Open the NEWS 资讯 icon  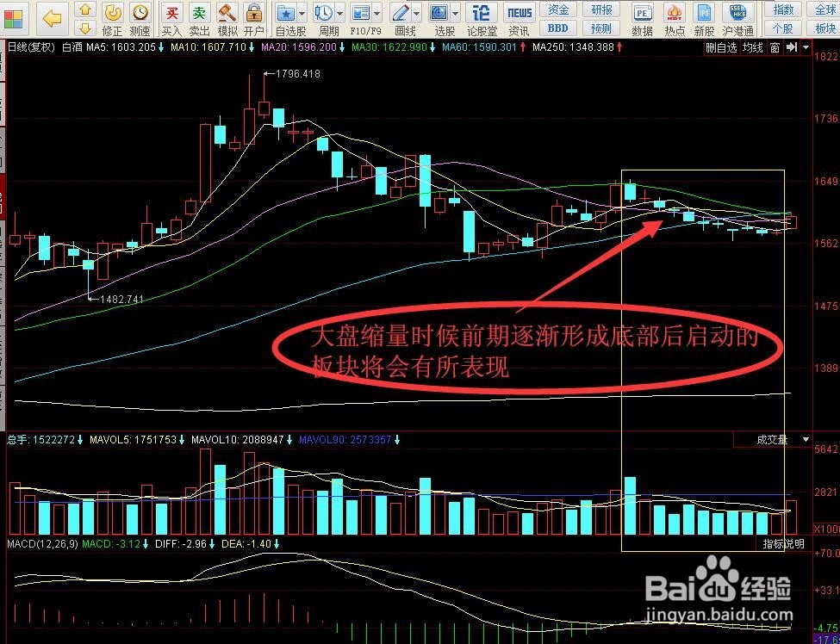[520, 12]
